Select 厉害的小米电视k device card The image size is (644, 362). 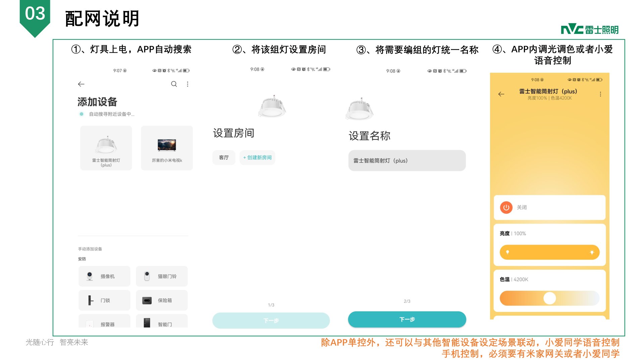coord(167,148)
